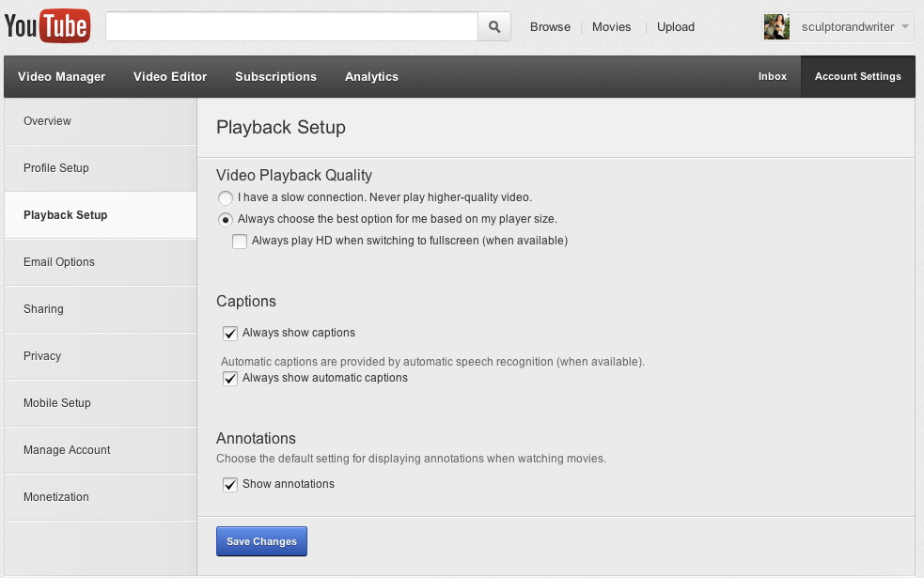Click the magnifier search button
The image size is (924, 578).
point(494,26)
